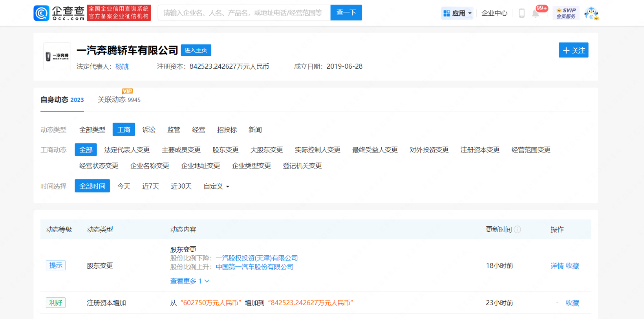644x319 pixels.
Task: Click the + 关注 follow button
Action: pyautogui.click(x=573, y=50)
